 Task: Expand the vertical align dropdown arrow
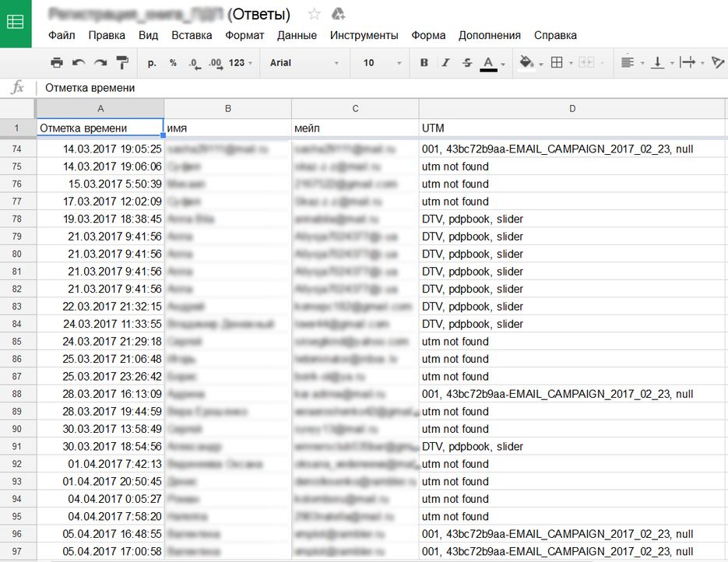point(672,63)
